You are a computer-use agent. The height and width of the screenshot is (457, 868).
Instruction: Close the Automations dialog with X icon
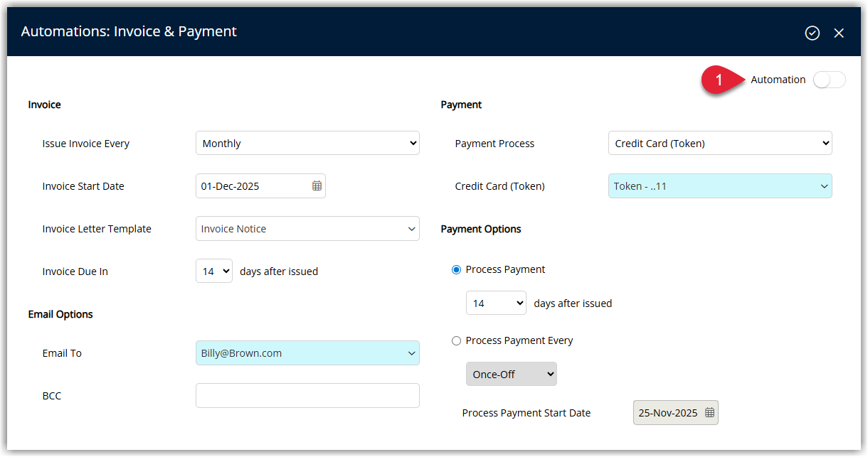[x=839, y=33]
